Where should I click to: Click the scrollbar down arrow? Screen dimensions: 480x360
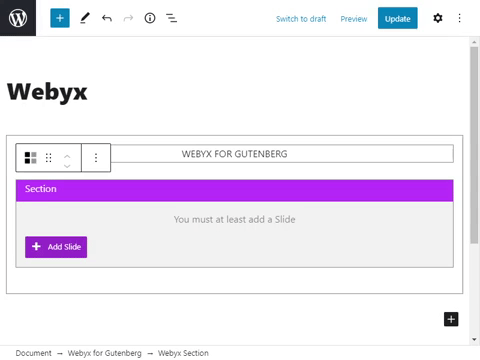(x=474, y=339)
